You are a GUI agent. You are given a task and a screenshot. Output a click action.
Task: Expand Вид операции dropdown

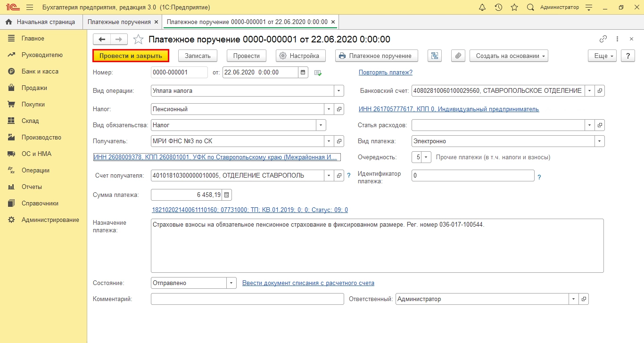339,90
